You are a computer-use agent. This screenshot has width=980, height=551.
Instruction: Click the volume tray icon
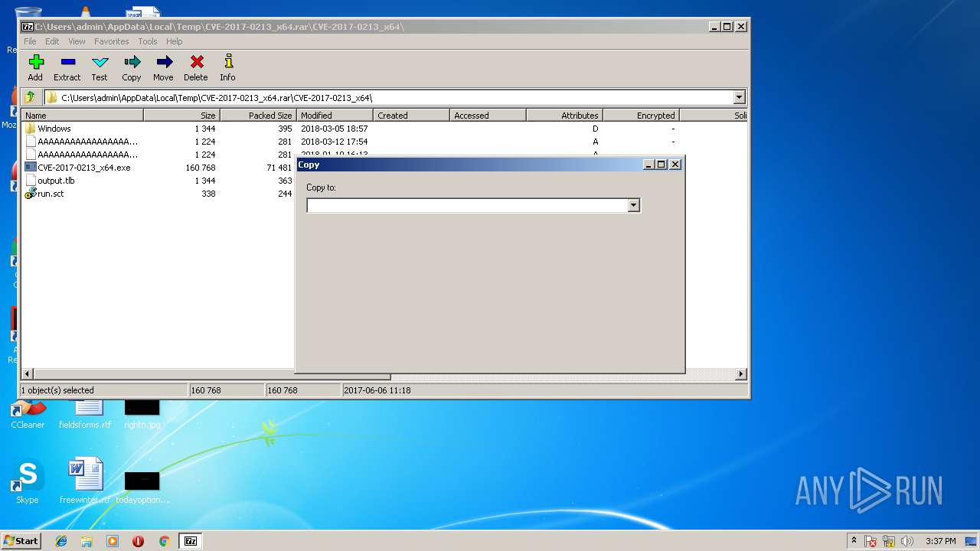tap(907, 541)
